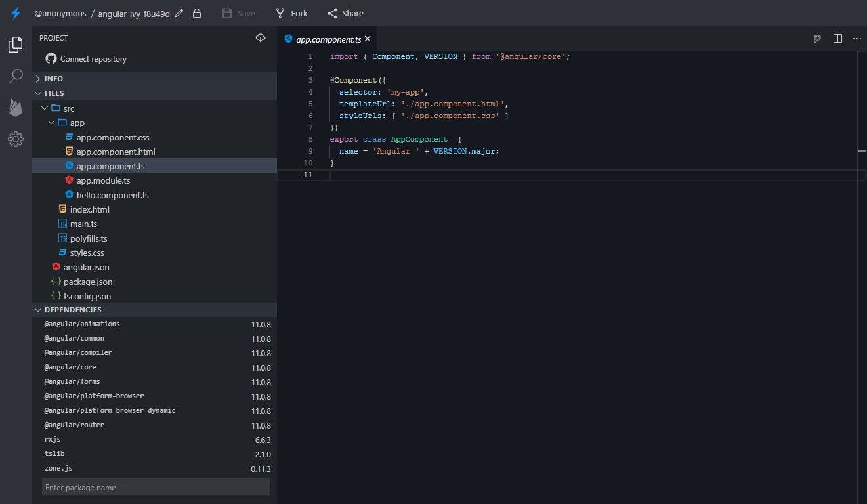The image size is (867, 504).
Task: Open the Project files sidebar icon
Action: pos(16,45)
